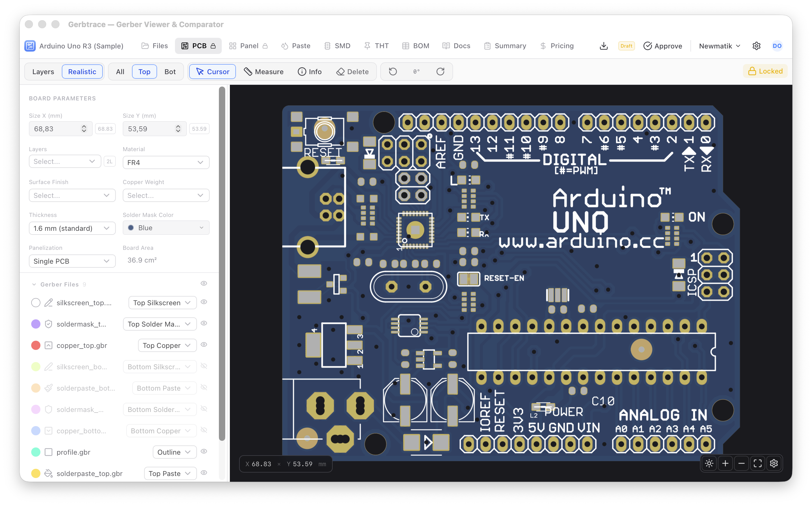This screenshot has height=506, width=812.
Task: Open the Thickness dropdown
Action: tap(72, 228)
